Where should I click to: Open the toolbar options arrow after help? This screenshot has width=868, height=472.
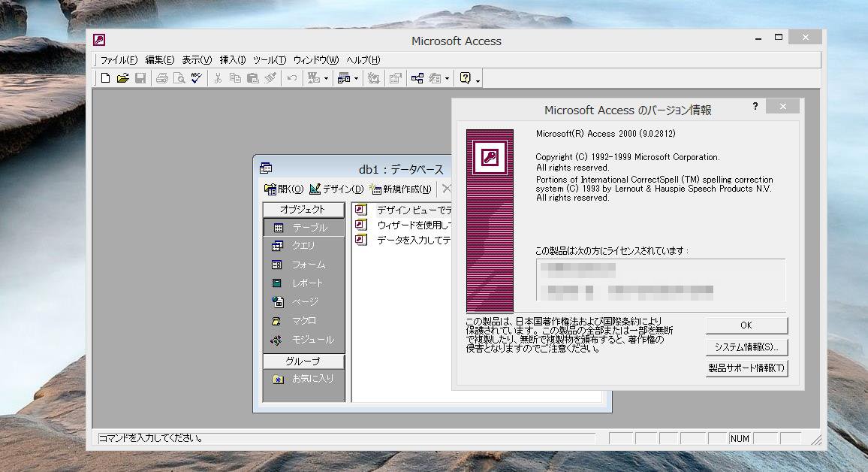click(478, 80)
